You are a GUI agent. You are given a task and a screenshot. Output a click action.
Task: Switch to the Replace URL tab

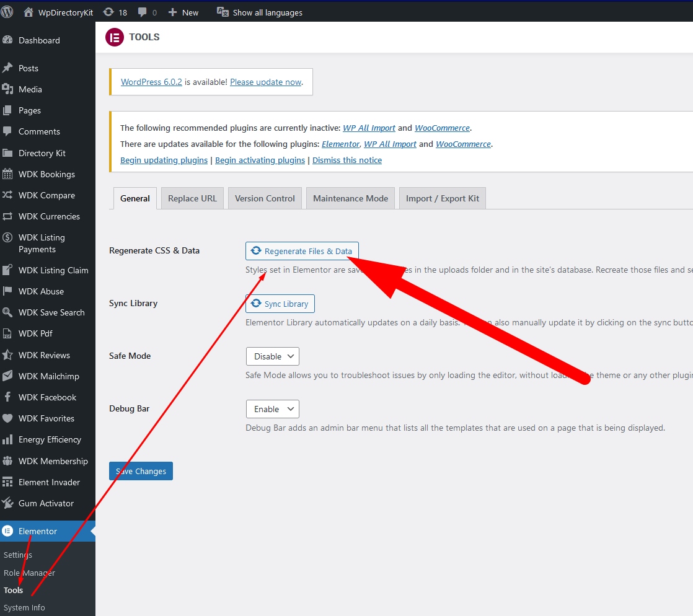[192, 198]
